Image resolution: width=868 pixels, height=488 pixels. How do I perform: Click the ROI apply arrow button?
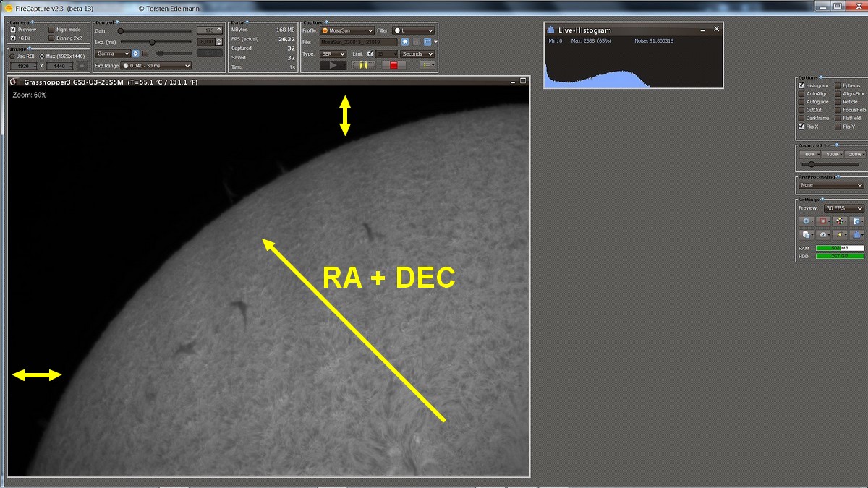coord(82,66)
